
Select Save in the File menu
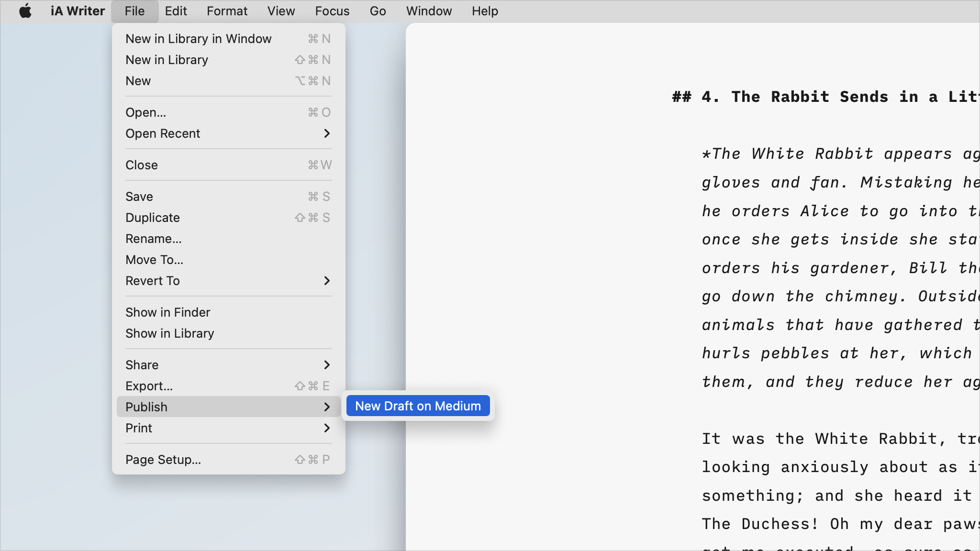[228, 197]
